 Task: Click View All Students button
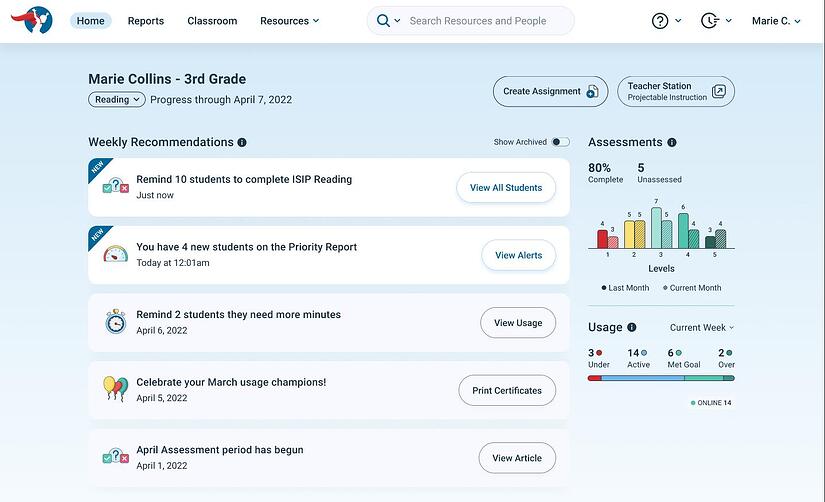click(506, 187)
